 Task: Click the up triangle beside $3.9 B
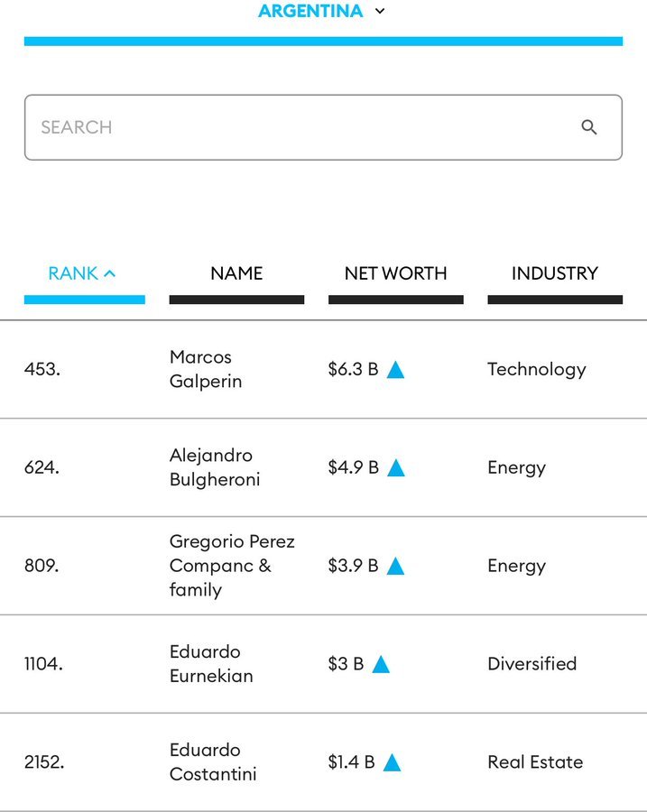tap(395, 567)
